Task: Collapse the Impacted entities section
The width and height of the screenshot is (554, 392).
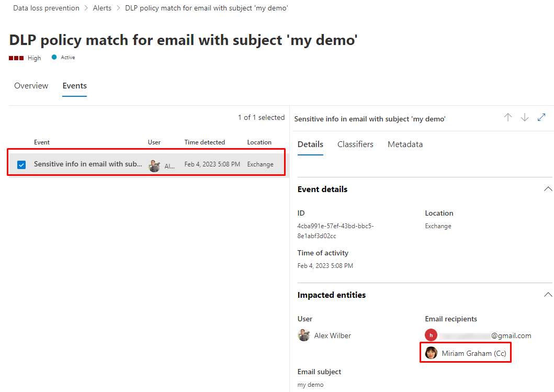Action: pyautogui.click(x=548, y=295)
